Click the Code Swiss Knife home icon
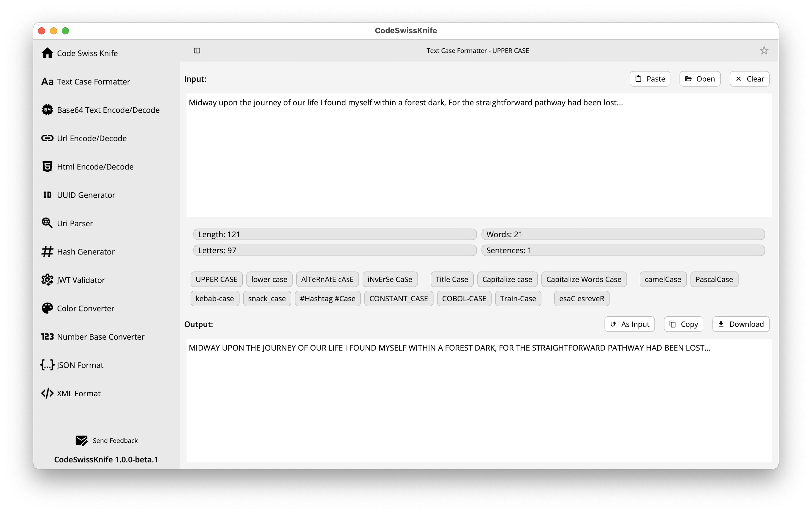Image resolution: width=812 pixels, height=513 pixels. click(x=47, y=53)
